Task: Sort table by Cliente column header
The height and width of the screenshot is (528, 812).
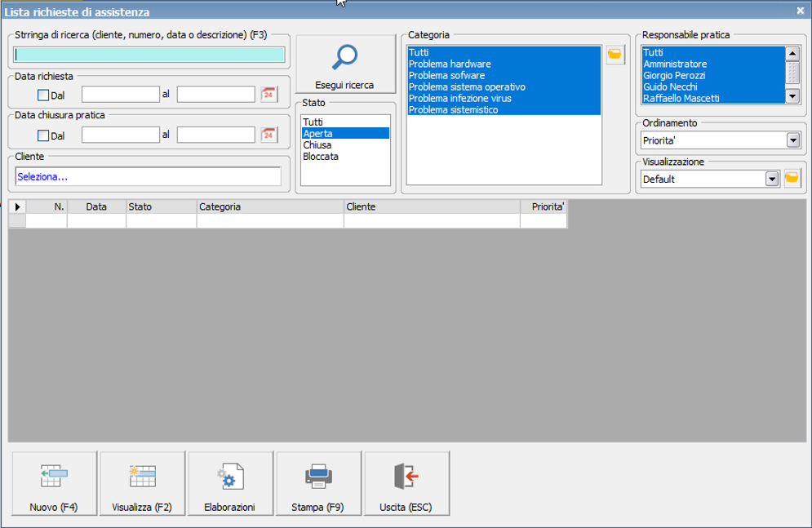Action: 431,207
